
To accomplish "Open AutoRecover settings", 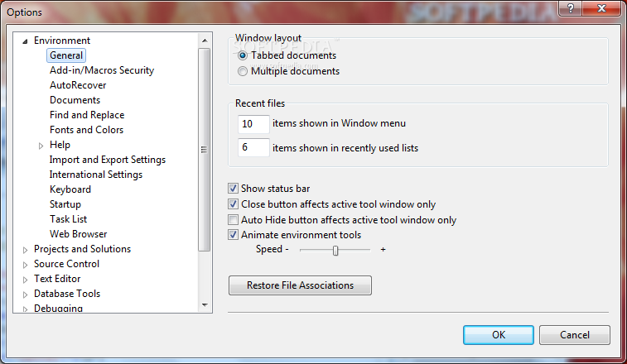I will pos(78,85).
